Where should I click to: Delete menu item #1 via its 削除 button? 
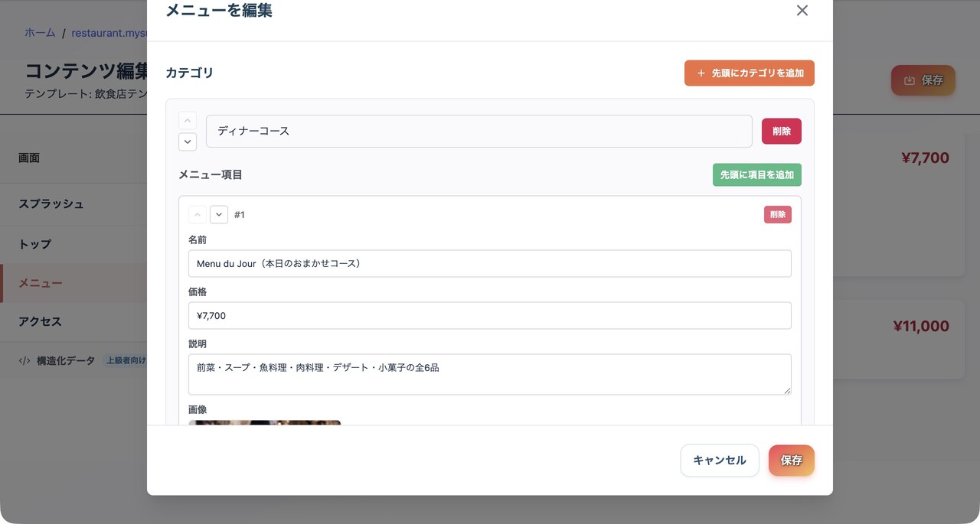tap(777, 214)
